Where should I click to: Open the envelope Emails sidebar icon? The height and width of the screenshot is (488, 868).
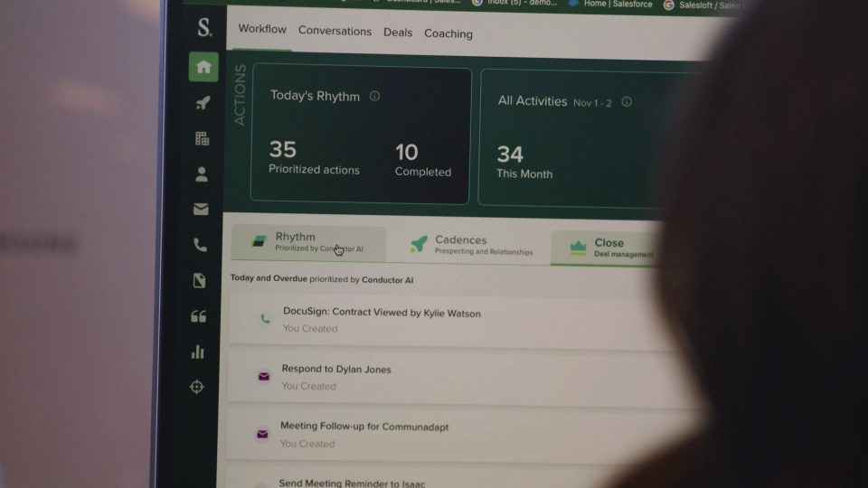201,209
